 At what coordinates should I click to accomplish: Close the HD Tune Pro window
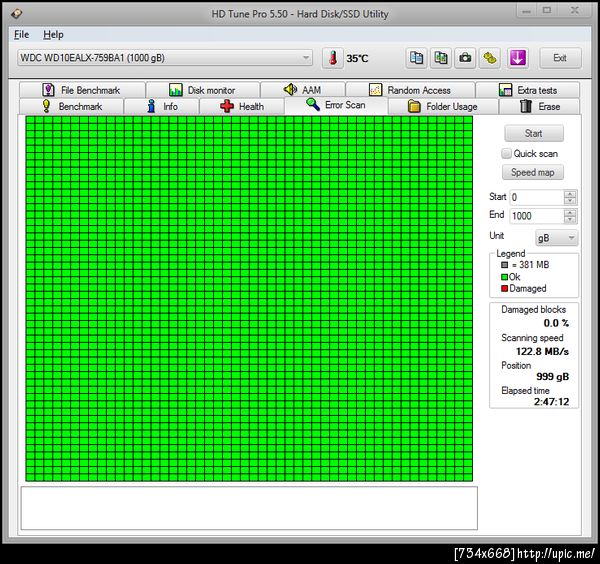pos(575,11)
